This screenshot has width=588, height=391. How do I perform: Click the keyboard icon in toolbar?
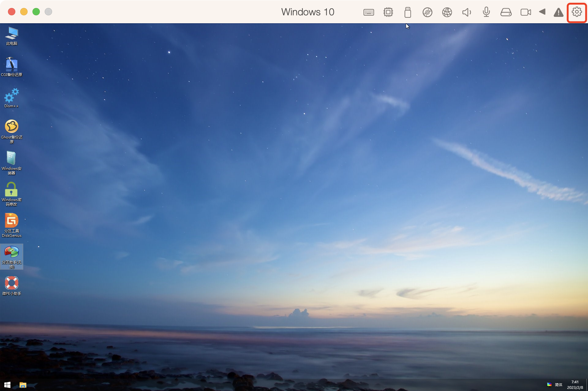click(368, 12)
